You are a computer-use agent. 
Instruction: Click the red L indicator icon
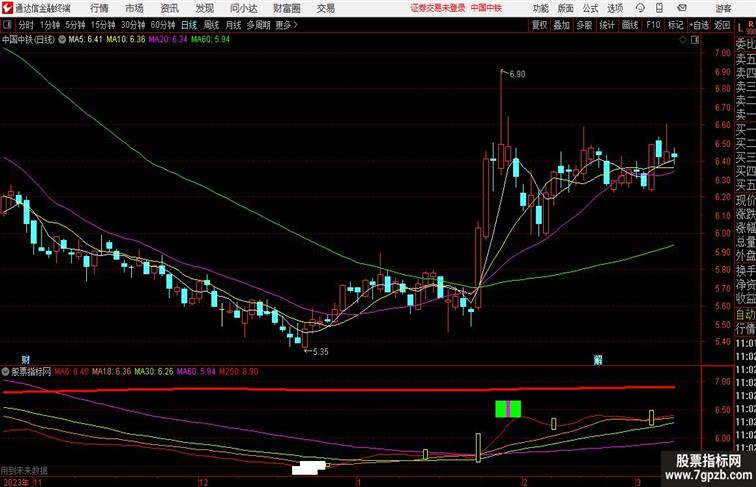point(740,28)
